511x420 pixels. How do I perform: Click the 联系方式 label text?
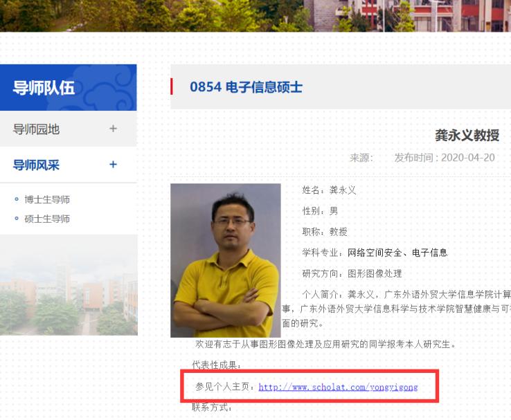(x=212, y=407)
